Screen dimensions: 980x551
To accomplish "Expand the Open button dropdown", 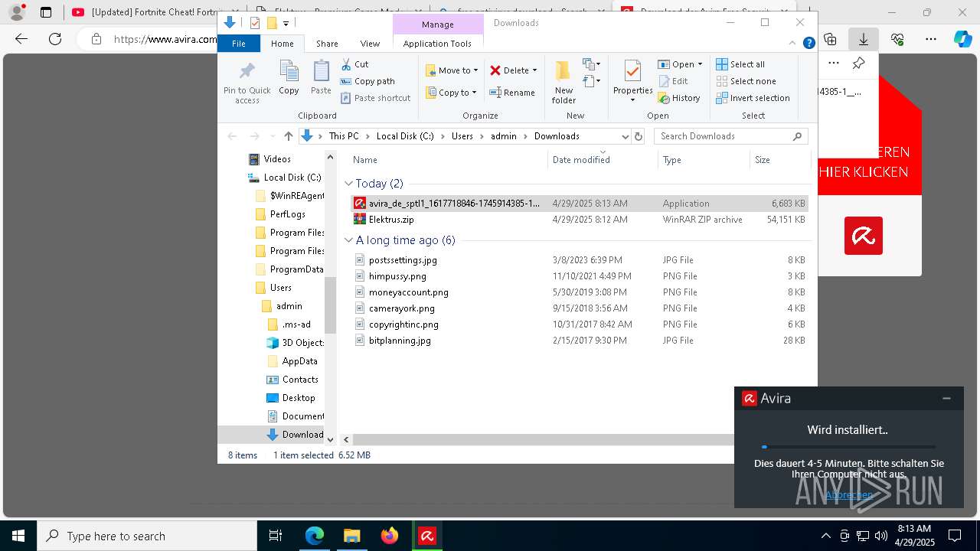I will click(700, 64).
